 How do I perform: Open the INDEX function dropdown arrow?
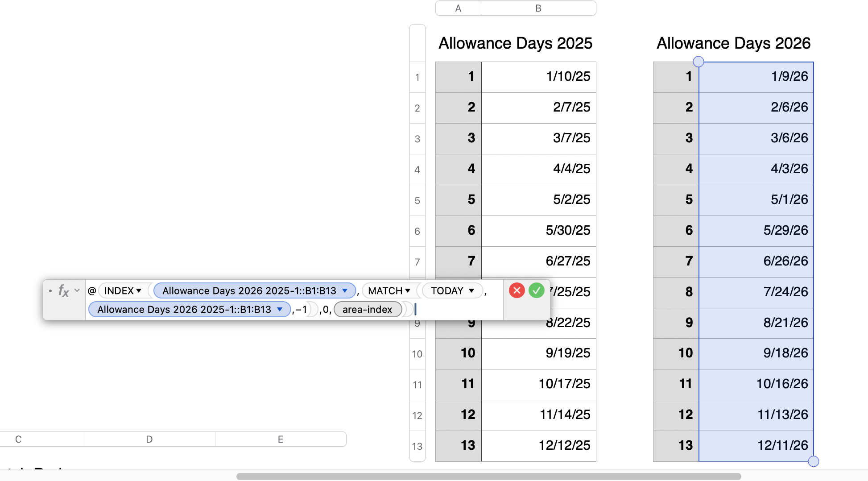(139, 291)
